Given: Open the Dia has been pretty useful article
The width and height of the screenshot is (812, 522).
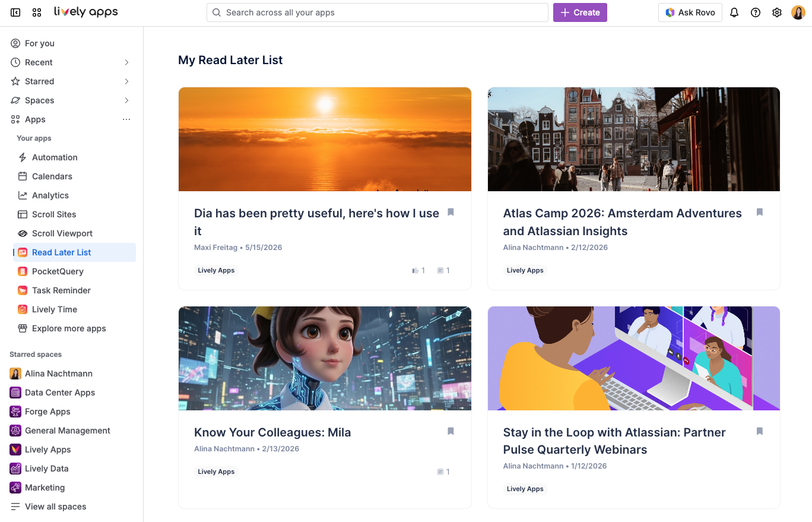Looking at the screenshot, I should (x=316, y=222).
